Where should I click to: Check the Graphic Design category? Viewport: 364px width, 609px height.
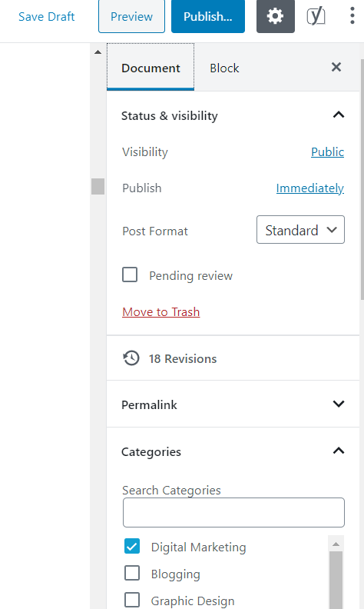pos(132,600)
